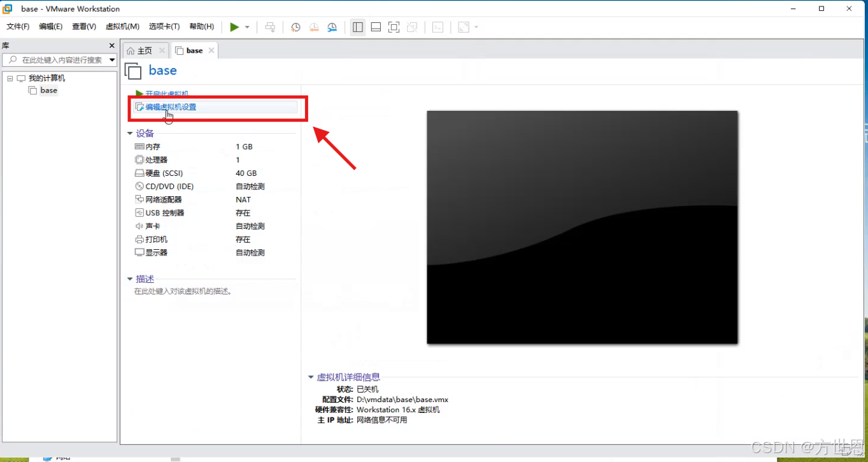Click the 处理器 value 1
This screenshot has height=462, width=868.
click(238, 160)
